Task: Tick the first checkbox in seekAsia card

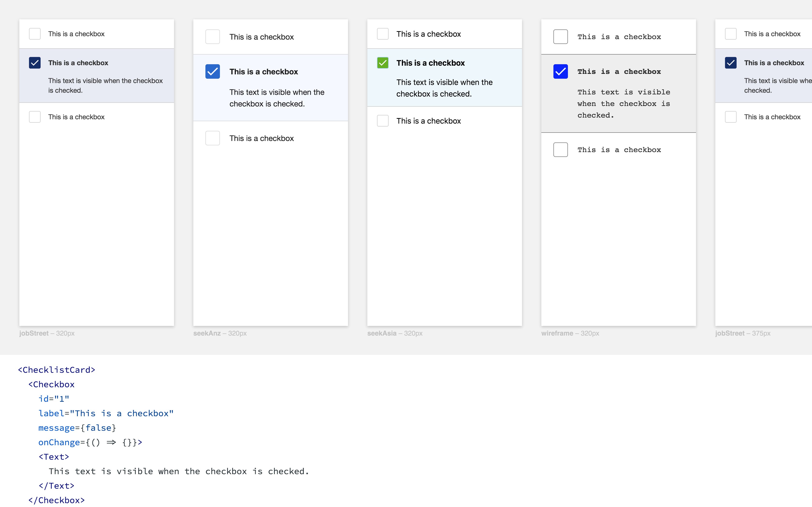Action: [x=383, y=34]
